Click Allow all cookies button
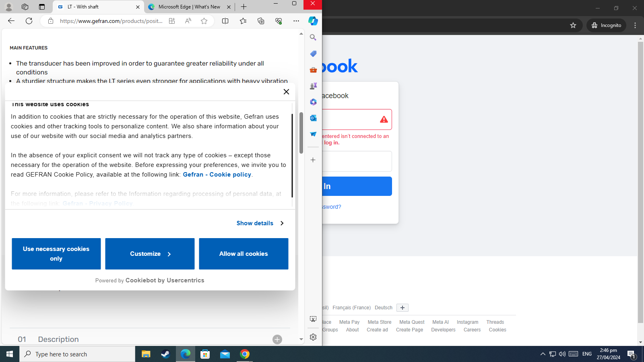 [244, 254]
